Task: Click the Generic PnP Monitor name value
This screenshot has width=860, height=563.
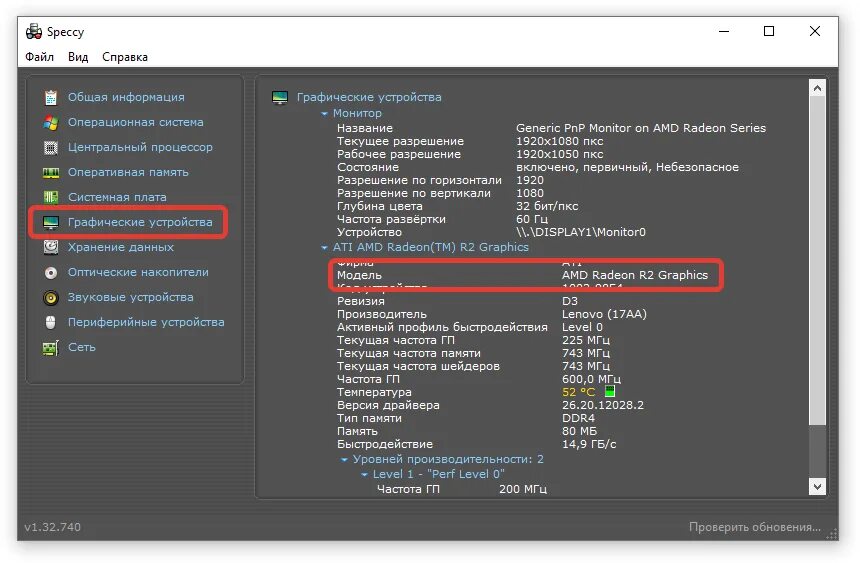Action: pyautogui.click(x=641, y=128)
